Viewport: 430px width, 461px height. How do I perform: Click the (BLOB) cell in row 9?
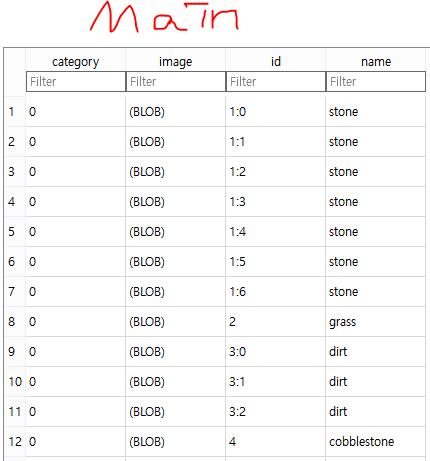(176, 352)
